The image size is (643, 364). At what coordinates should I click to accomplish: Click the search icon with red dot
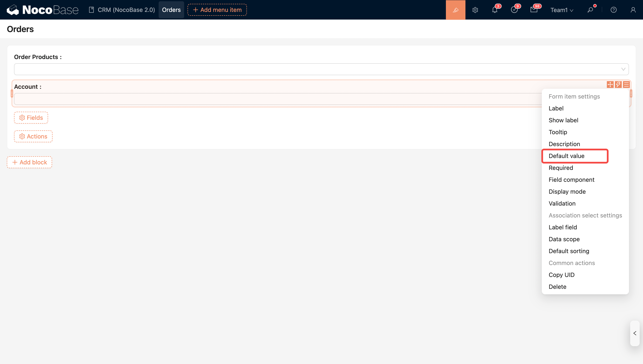(590, 10)
